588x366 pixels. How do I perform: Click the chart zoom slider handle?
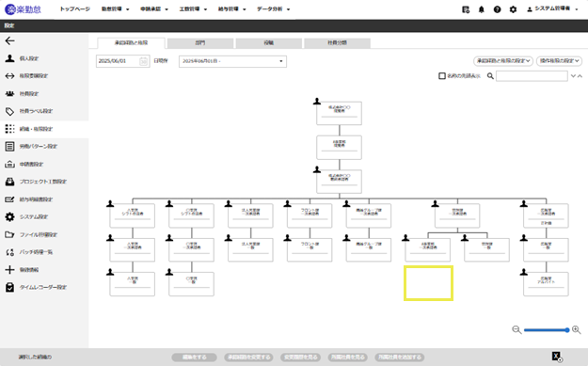tap(567, 330)
